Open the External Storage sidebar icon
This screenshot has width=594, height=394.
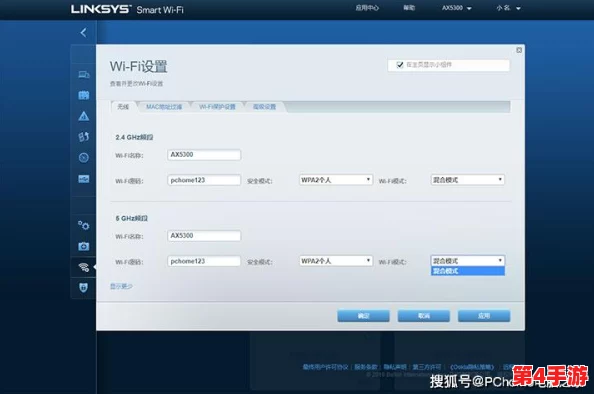(84, 178)
